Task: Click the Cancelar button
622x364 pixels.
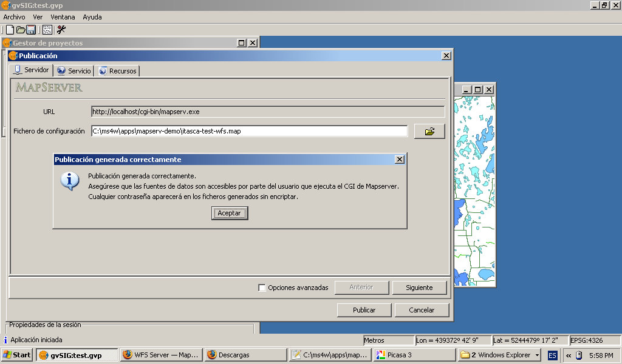Action: click(x=422, y=310)
